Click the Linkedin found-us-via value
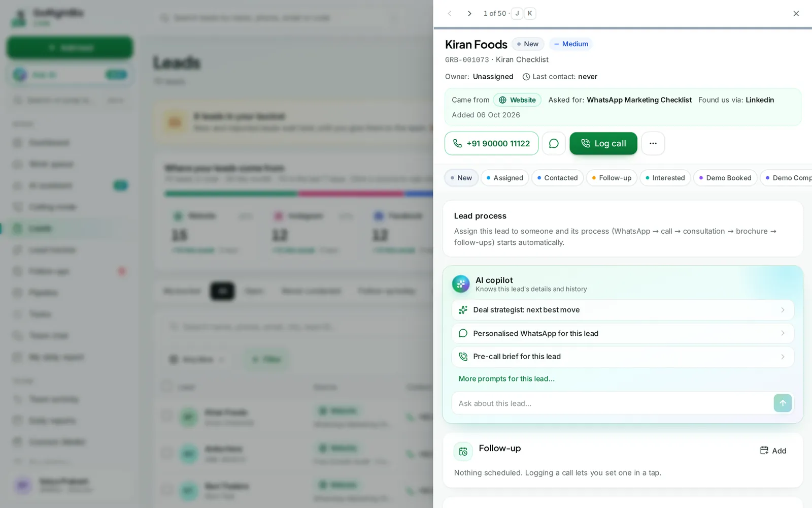 (760, 100)
